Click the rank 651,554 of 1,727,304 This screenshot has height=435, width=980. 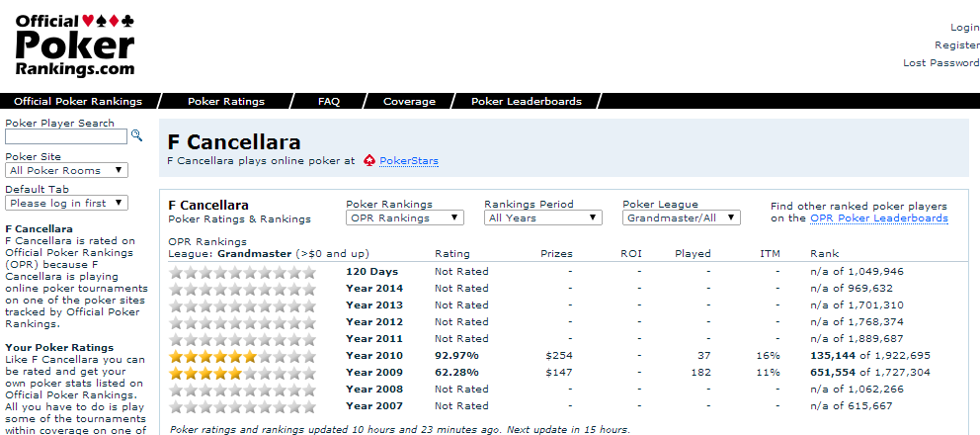coord(870,373)
